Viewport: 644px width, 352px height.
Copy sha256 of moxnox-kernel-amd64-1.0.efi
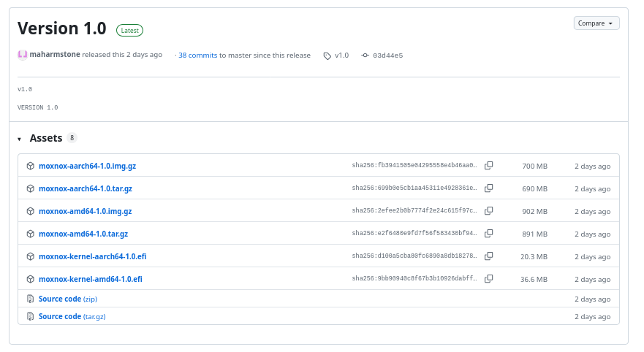(489, 278)
